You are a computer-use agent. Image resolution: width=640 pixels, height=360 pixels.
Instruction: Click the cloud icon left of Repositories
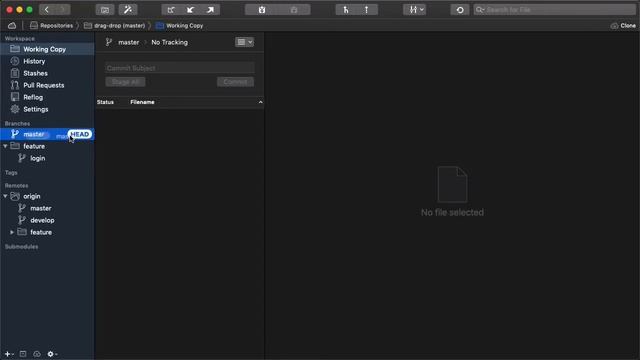[12, 25]
